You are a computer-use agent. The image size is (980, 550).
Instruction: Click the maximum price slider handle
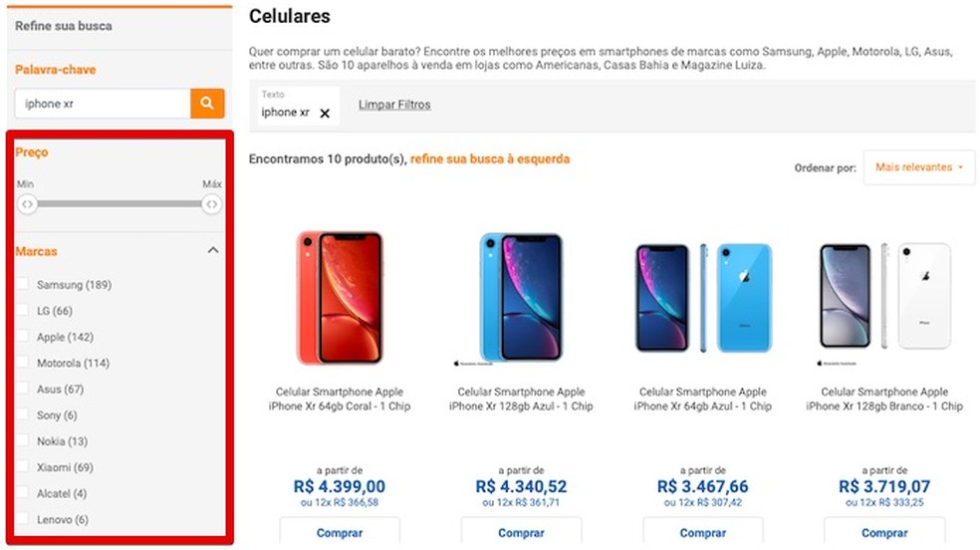212,203
